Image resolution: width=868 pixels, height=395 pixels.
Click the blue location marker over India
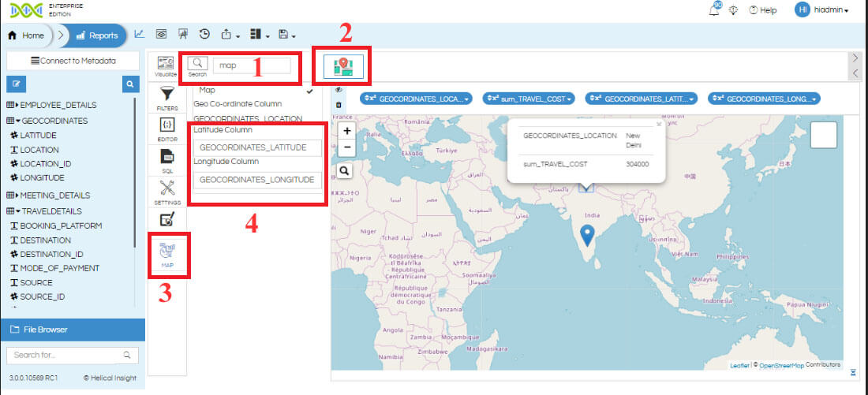click(x=589, y=236)
